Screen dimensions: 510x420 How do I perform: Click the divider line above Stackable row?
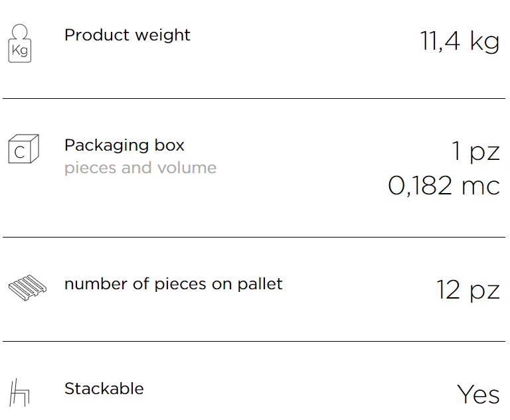pos(254,341)
